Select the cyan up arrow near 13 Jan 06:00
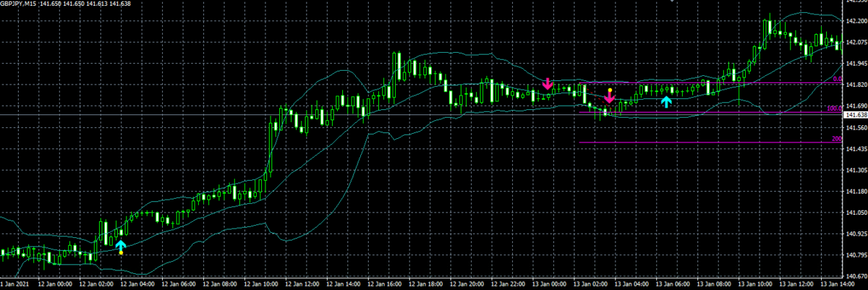This screenshot has height=290, width=868. [x=666, y=101]
